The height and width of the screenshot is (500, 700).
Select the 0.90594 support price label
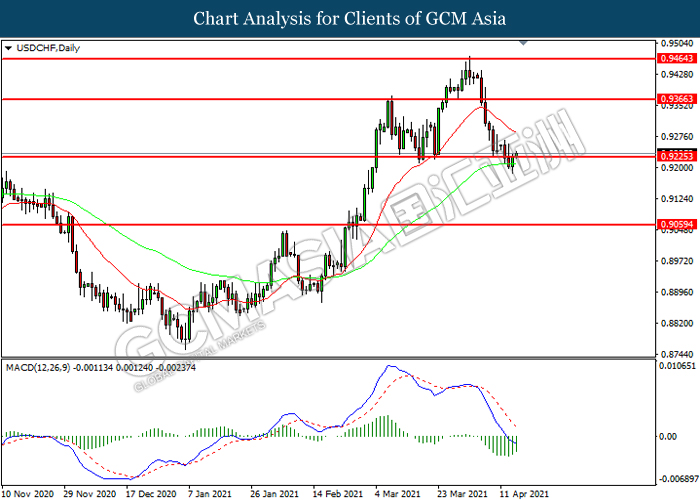point(677,225)
